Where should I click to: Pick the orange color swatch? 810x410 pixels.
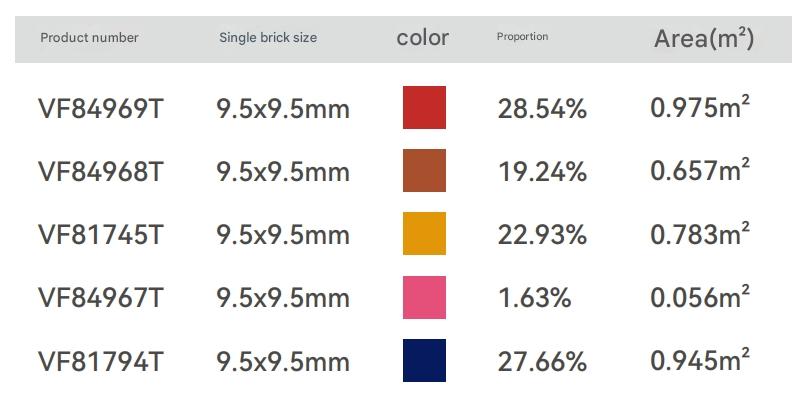[x=424, y=234]
